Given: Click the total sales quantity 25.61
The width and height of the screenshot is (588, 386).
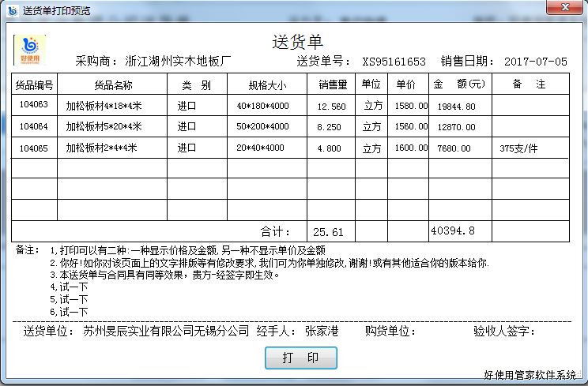Looking at the screenshot, I should [x=328, y=231].
